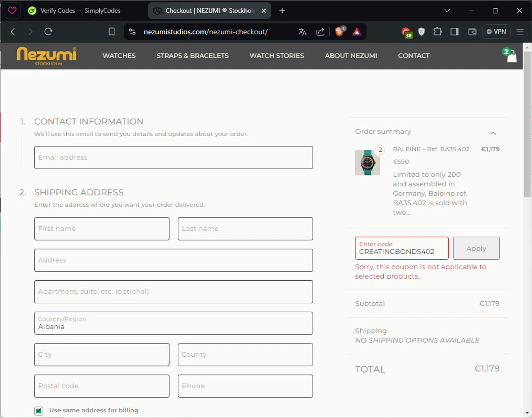Open Brave Rewards triangle icon

click(x=357, y=32)
